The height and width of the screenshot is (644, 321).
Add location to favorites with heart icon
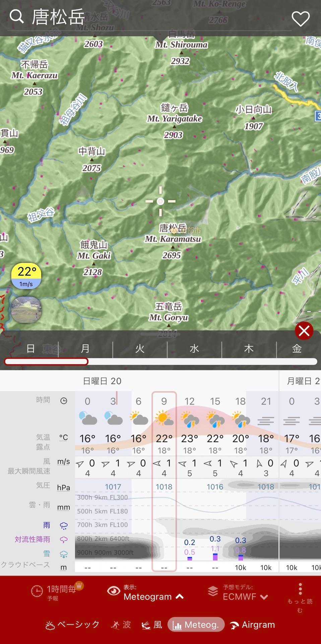pyautogui.click(x=300, y=18)
